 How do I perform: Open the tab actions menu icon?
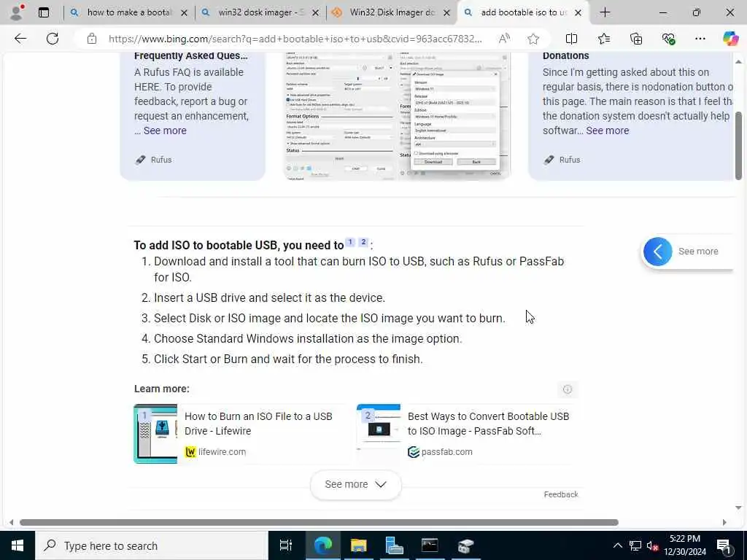(44, 12)
